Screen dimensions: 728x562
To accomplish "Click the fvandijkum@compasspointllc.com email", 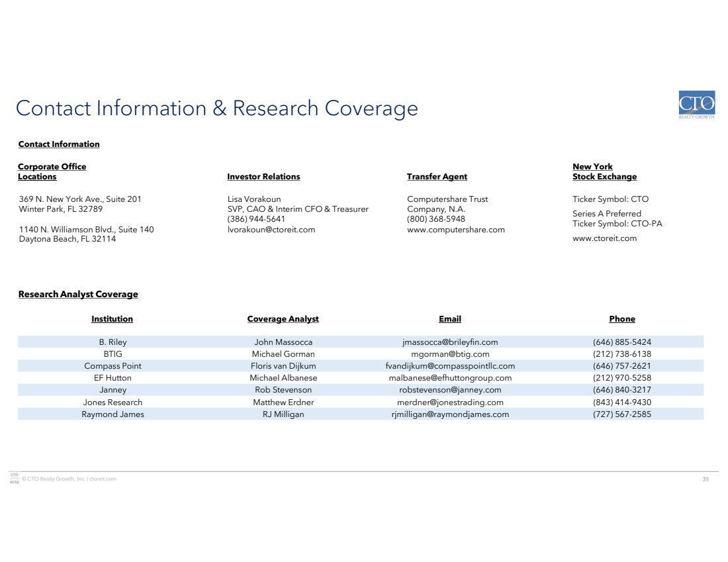I will (450, 366).
